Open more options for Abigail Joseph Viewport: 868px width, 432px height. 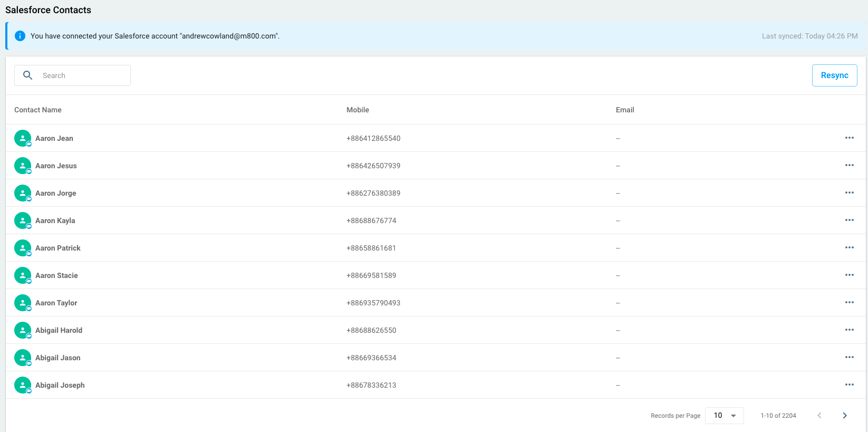click(x=849, y=385)
